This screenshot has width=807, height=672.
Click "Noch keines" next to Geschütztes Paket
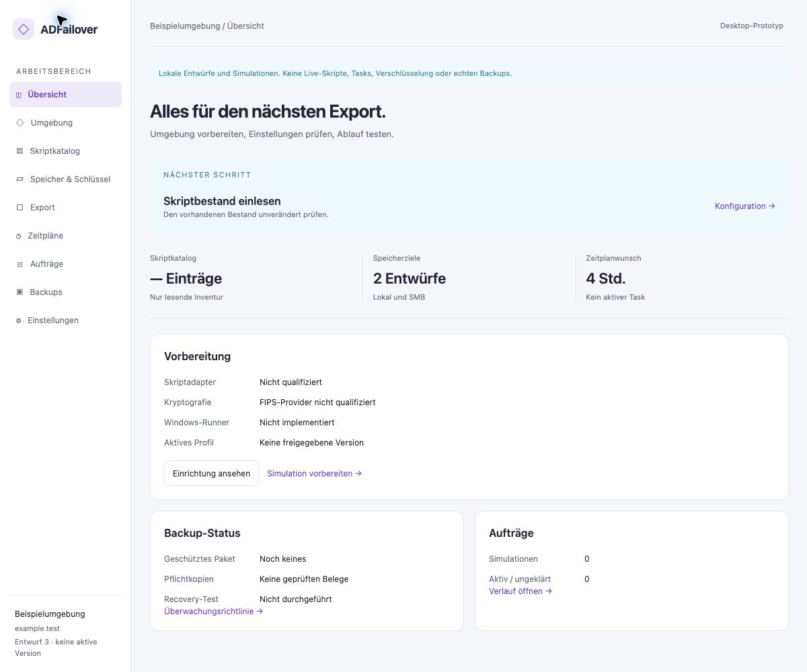tap(282, 559)
